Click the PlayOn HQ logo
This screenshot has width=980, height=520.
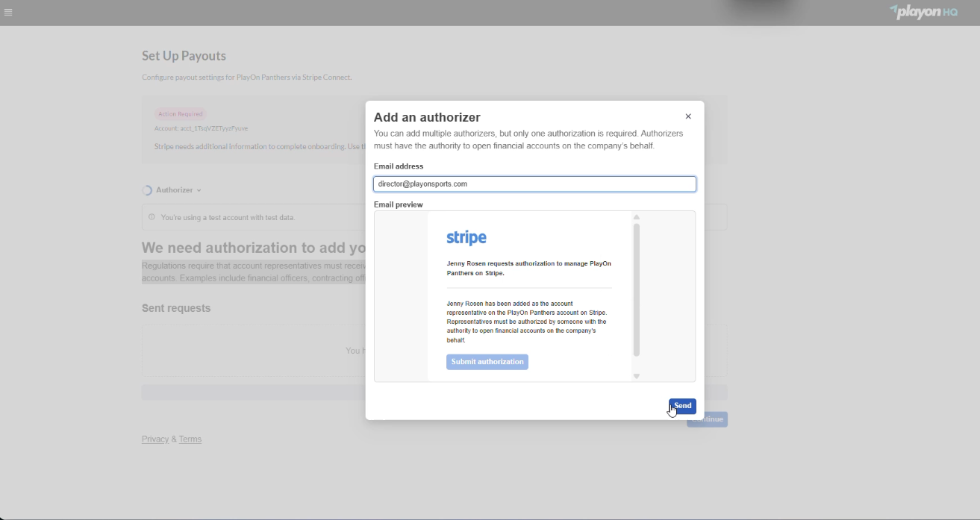[923, 11]
